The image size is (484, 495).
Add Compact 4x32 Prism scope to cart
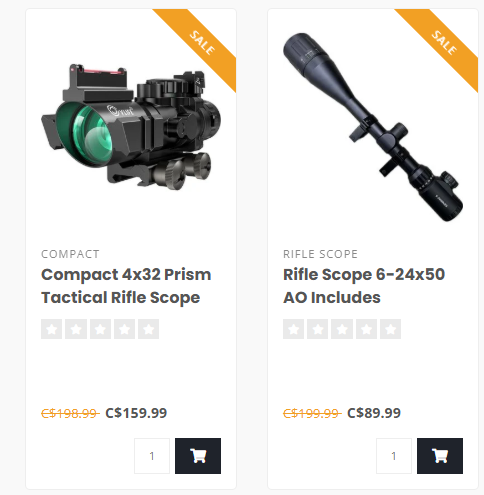[198, 456]
